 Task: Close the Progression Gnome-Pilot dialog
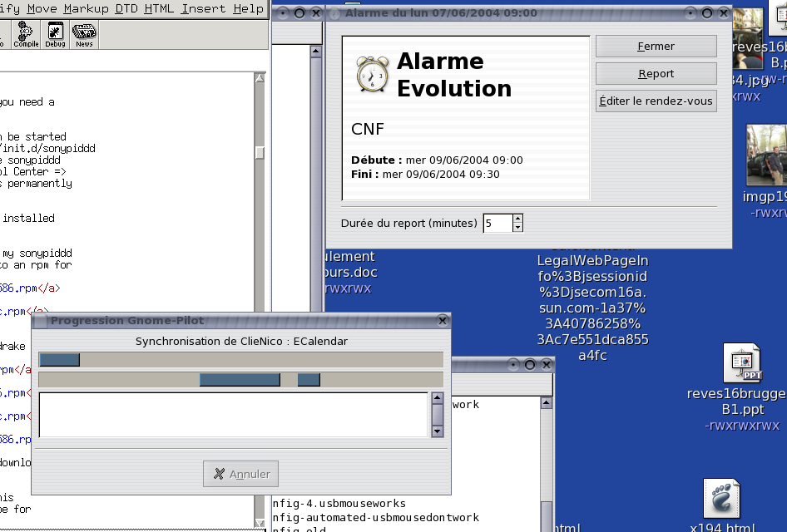click(x=443, y=321)
